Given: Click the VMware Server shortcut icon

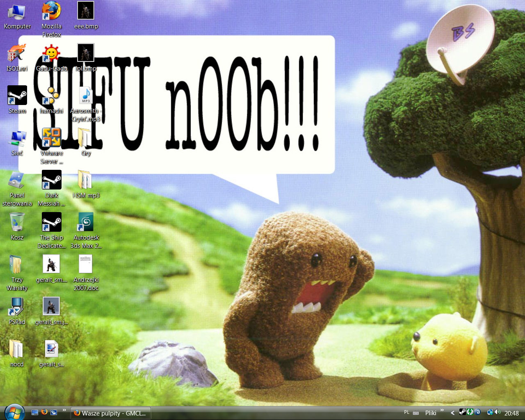Looking at the screenshot, I should (51, 138).
